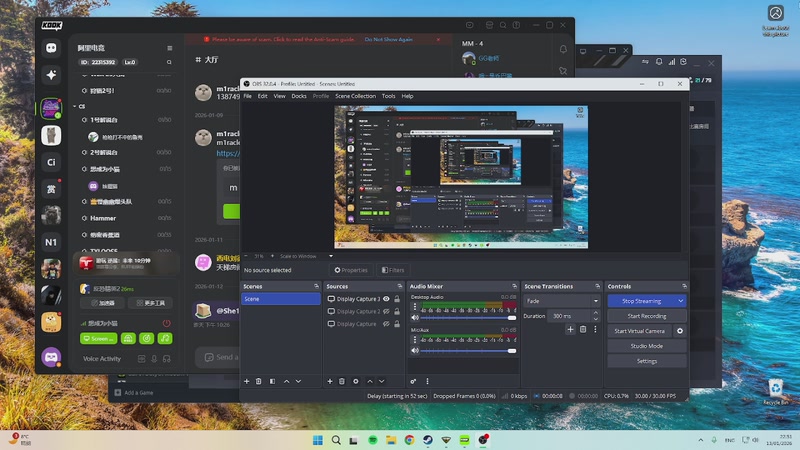The image size is (800, 450).
Task: Open the OBS Tools menu
Action: 389,96
